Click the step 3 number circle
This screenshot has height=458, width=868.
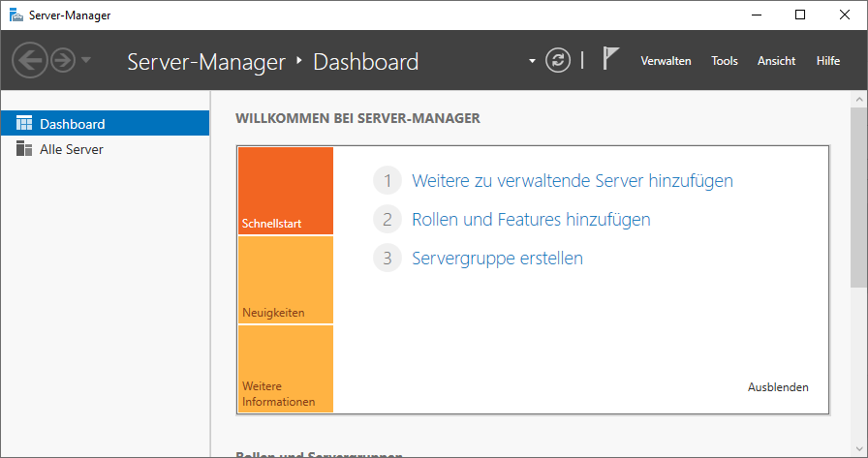click(x=387, y=258)
